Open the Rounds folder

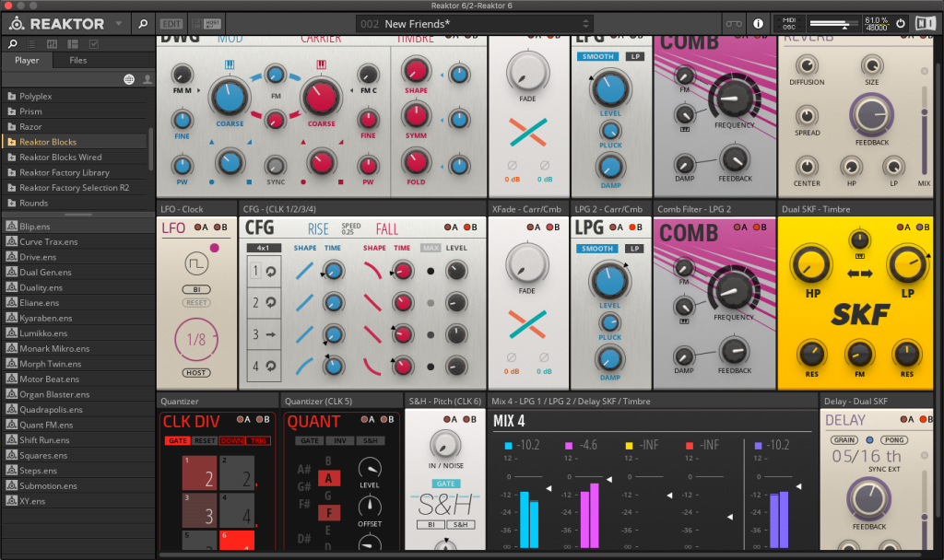coord(75,204)
